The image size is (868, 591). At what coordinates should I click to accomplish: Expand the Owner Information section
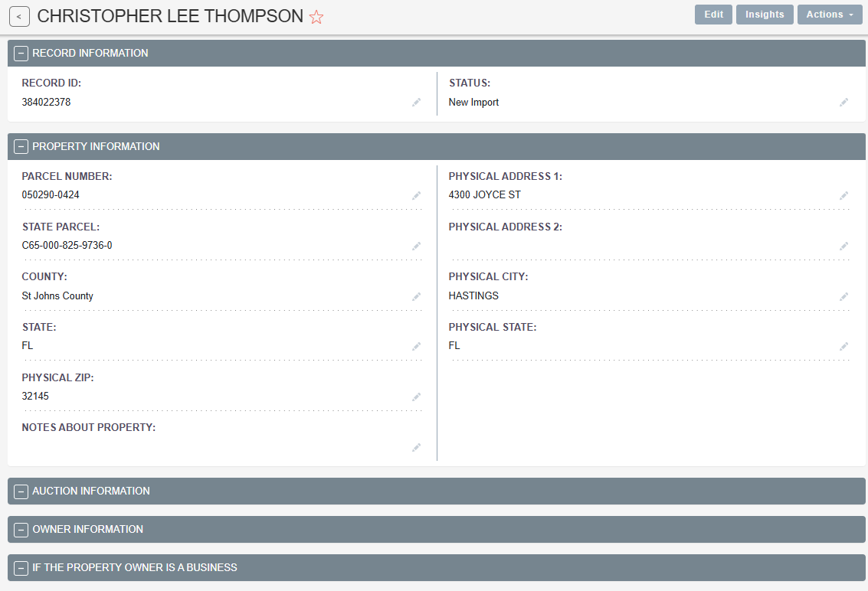click(21, 530)
